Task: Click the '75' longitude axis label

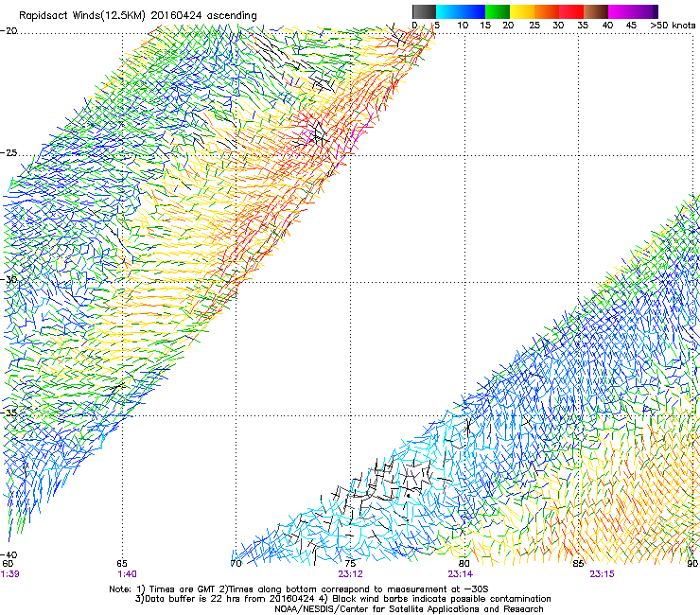Action: point(350,564)
